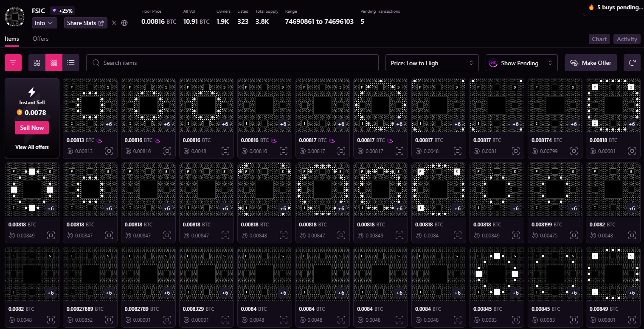This screenshot has height=329, width=644.
Task: Click the +25% diamond rewards badge
Action: [x=62, y=11]
